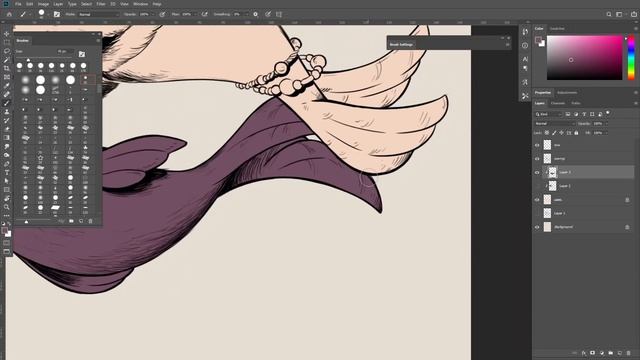The width and height of the screenshot is (640, 360).
Task: Open the File menu
Action: pyautogui.click(x=18, y=4)
